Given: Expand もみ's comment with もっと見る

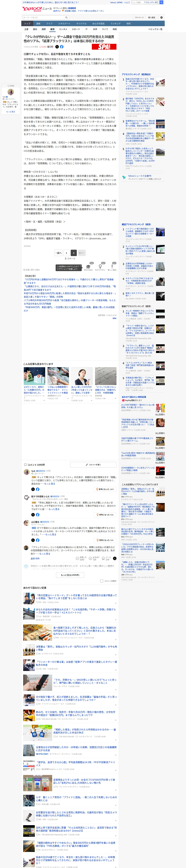Looking at the screenshot, I should click(50, 483).
